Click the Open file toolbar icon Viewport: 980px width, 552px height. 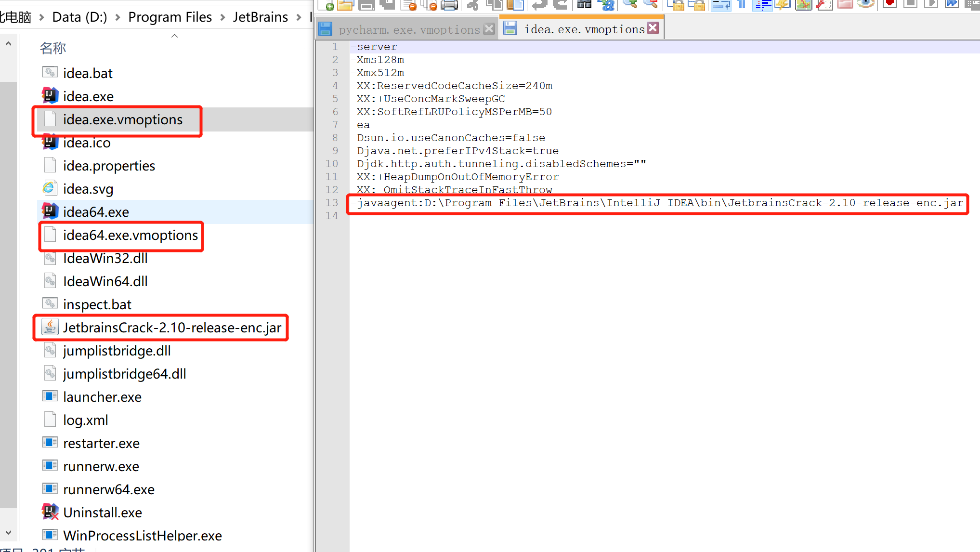[x=345, y=5]
